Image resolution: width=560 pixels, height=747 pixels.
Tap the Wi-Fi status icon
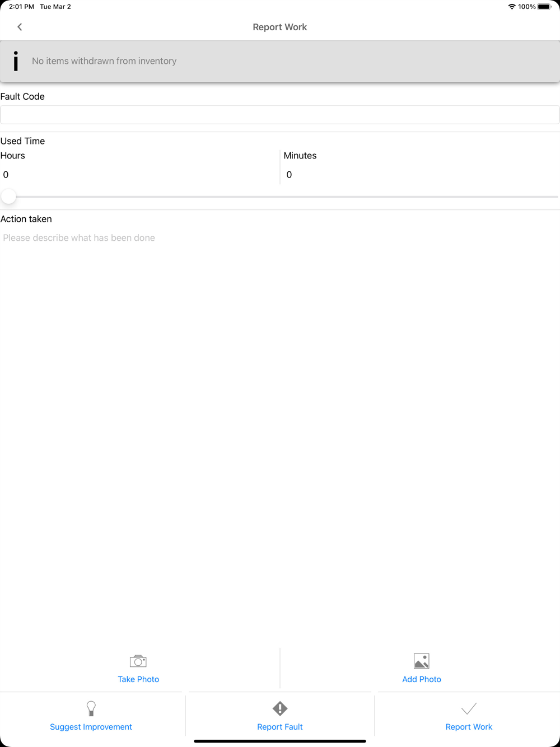coord(512,7)
